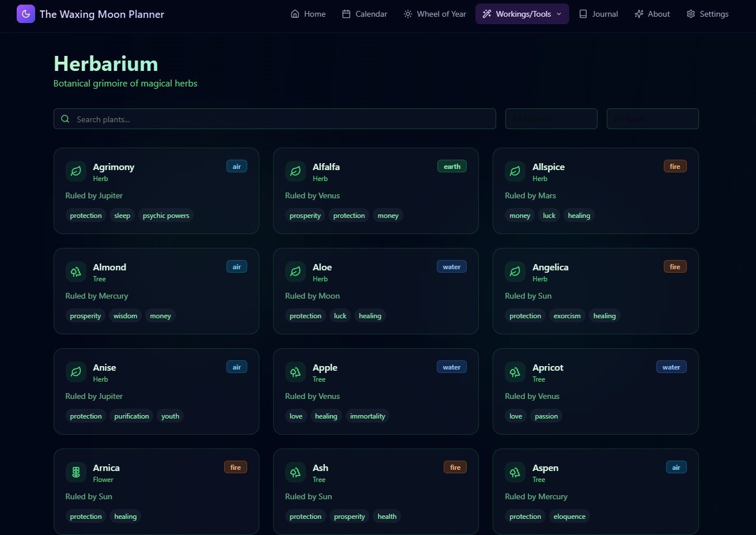Click the magnifier icon in the search bar
The height and width of the screenshot is (535, 756).
coord(65,119)
